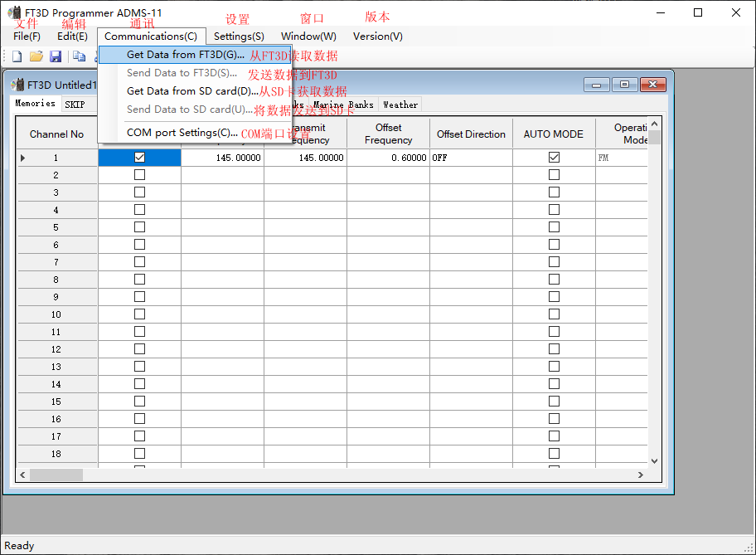The image size is (756, 555).
Task: Open the Settings(S) menu
Action: click(239, 37)
